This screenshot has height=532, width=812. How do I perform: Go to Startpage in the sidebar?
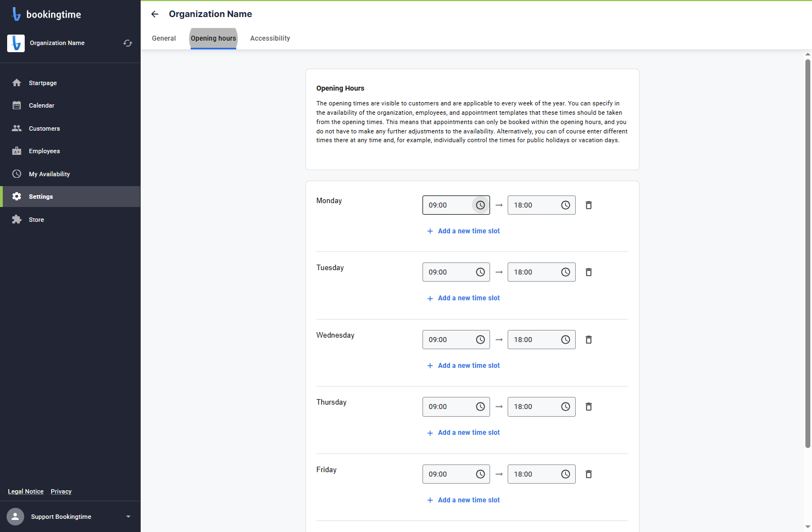[70, 83]
